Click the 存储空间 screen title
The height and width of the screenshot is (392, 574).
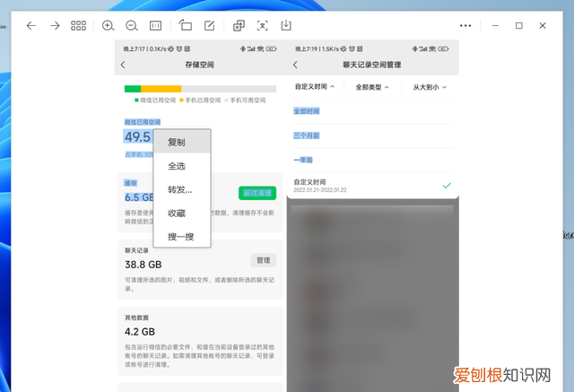point(199,65)
